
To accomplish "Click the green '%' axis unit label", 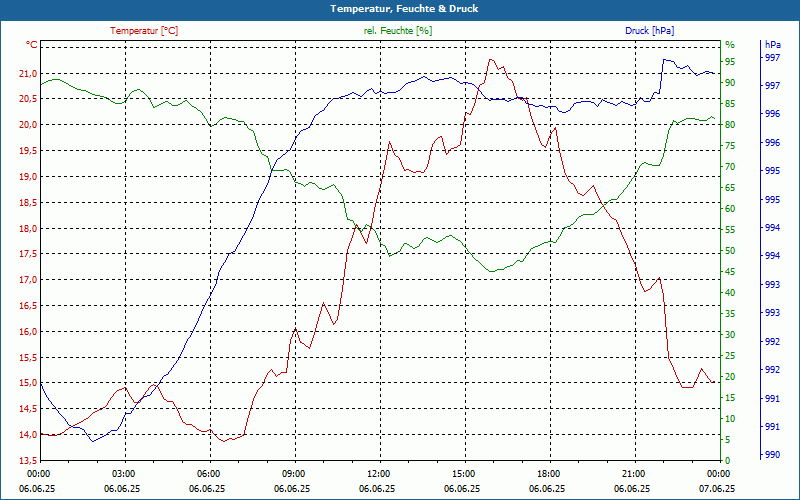I will pyautogui.click(x=730, y=44).
